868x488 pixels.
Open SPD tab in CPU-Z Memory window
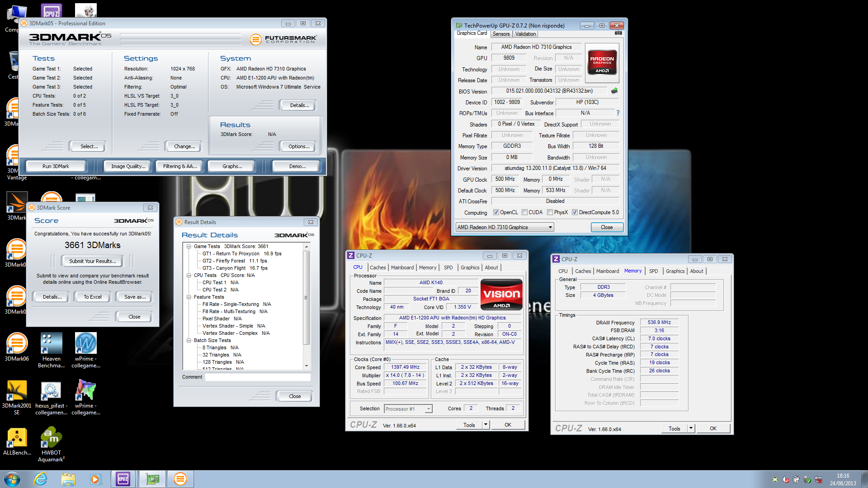(653, 271)
